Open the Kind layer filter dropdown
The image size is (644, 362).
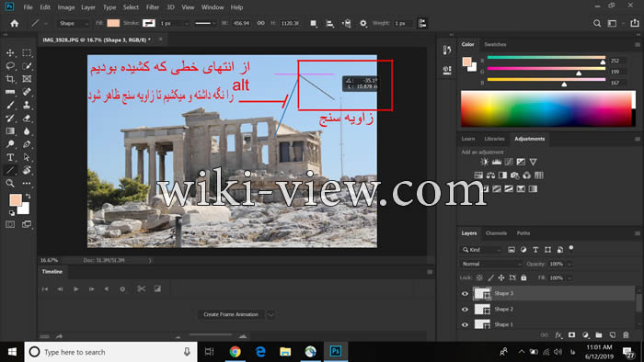[482, 250]
